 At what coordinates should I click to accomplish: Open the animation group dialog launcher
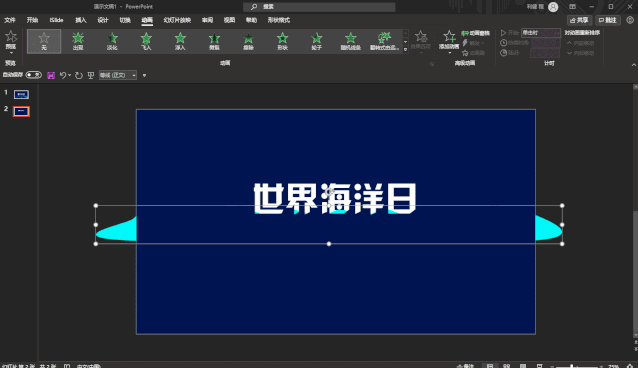coord(432,64)
